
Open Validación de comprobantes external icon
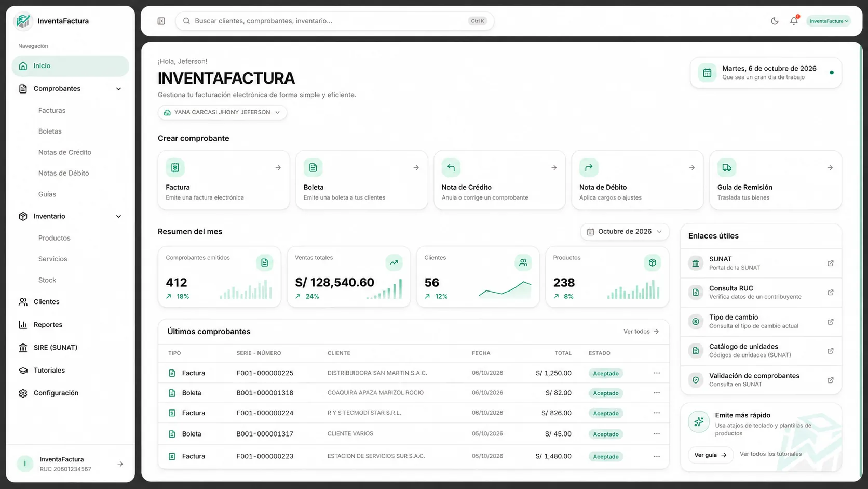coord(831,380)
